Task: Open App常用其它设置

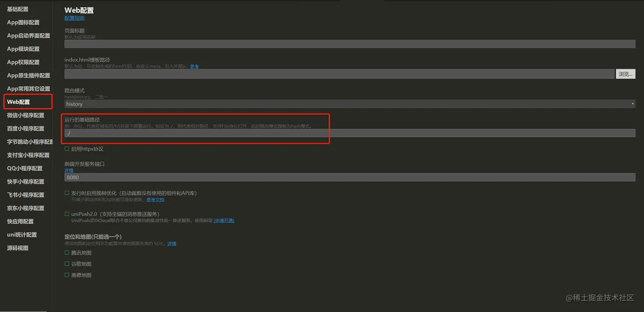Action: [29, 89]
